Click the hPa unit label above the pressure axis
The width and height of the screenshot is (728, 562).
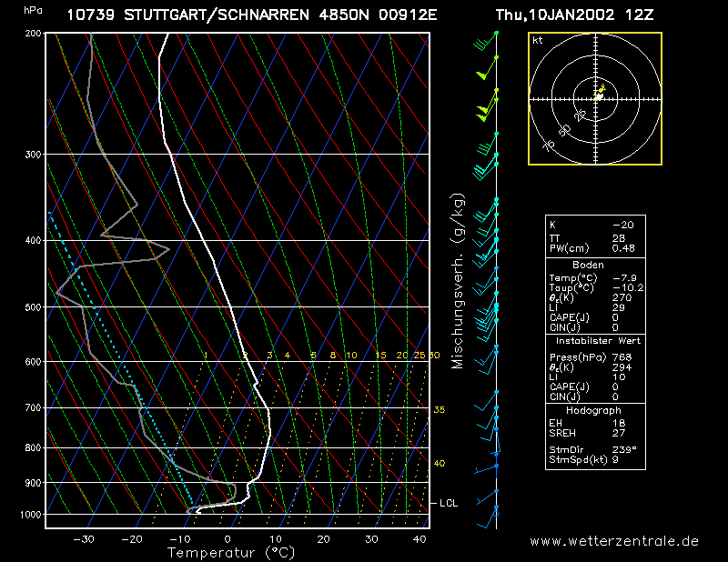(x=33, y=10)
